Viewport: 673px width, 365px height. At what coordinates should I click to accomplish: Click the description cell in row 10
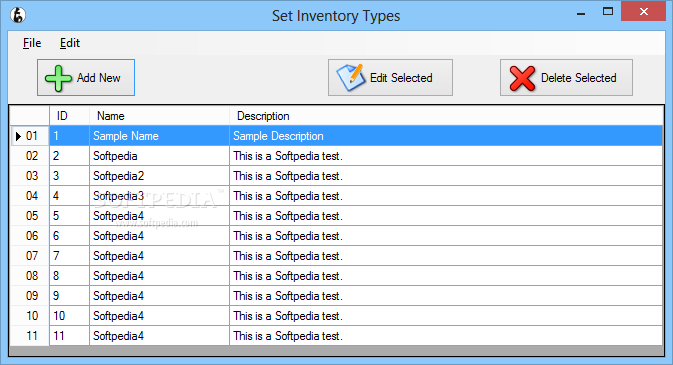446,316
